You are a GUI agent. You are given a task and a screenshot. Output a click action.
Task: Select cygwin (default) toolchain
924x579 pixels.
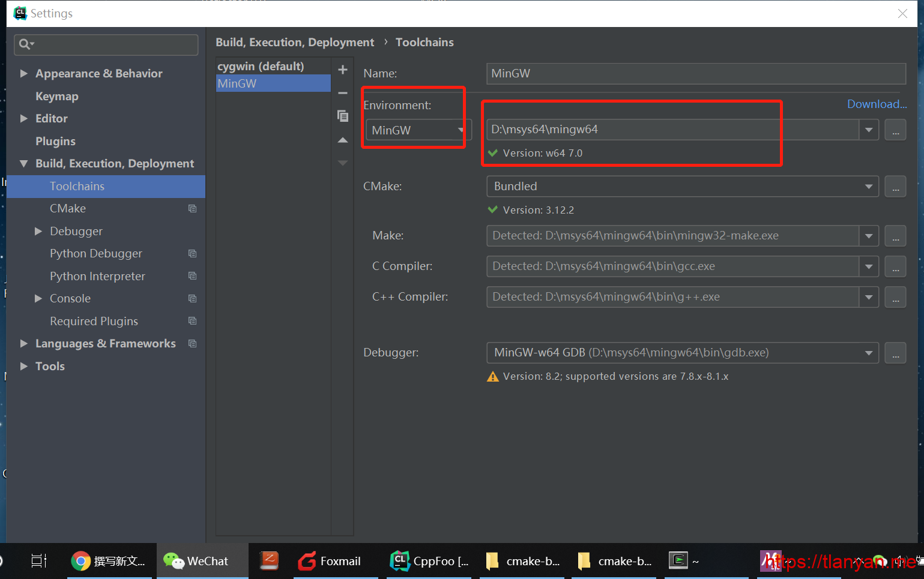coord(261,66)
